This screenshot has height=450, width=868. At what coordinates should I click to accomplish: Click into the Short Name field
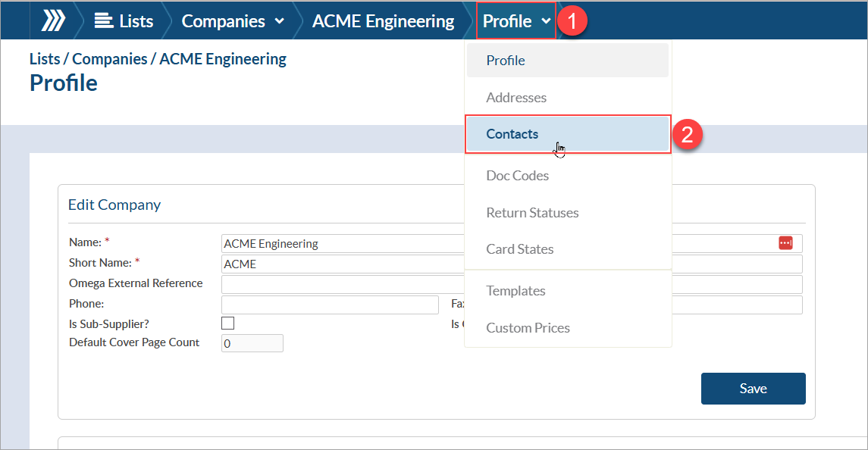[341, 264]
